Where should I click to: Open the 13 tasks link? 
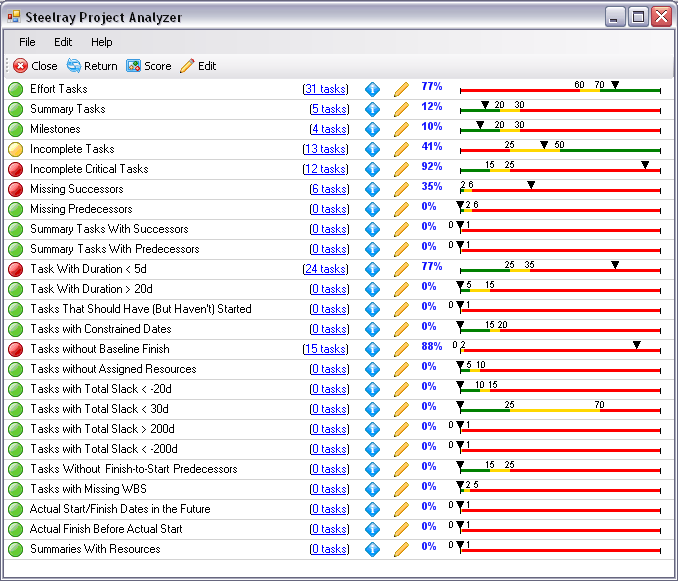pyautogui.click(x=325, y=149)
